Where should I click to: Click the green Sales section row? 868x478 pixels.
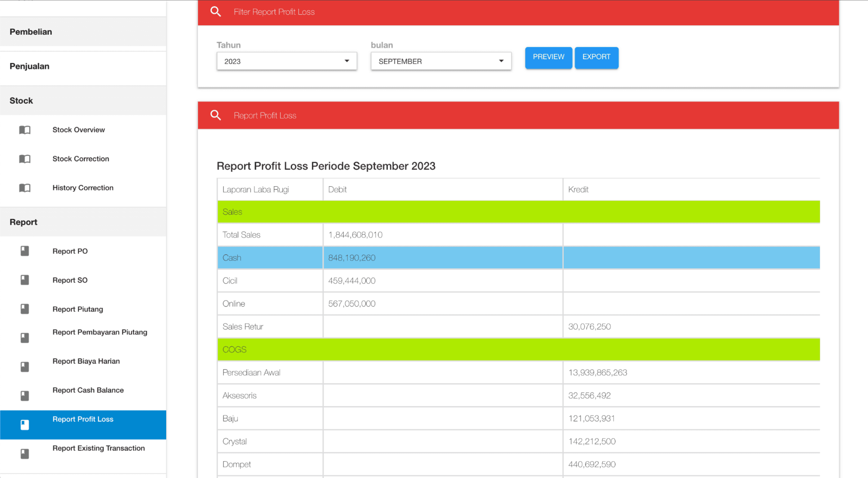coord(518,212)
